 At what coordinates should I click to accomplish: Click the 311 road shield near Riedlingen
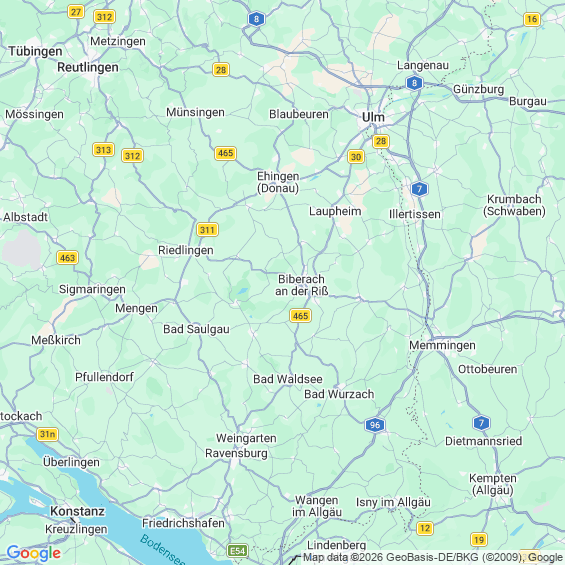point(207,230)
